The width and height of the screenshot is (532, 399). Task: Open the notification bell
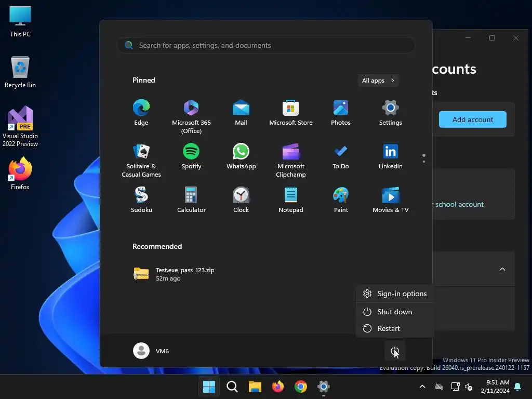(x=518, y=387)
